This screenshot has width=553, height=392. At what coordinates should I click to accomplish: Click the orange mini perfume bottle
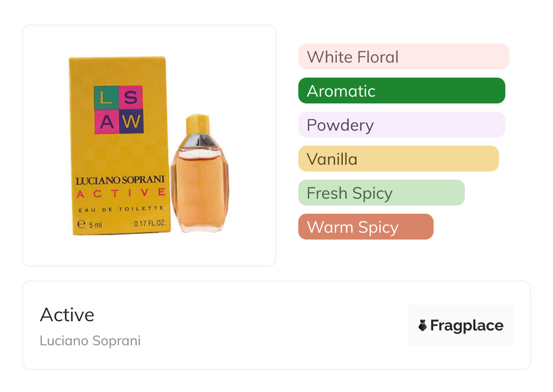[200, 174]
